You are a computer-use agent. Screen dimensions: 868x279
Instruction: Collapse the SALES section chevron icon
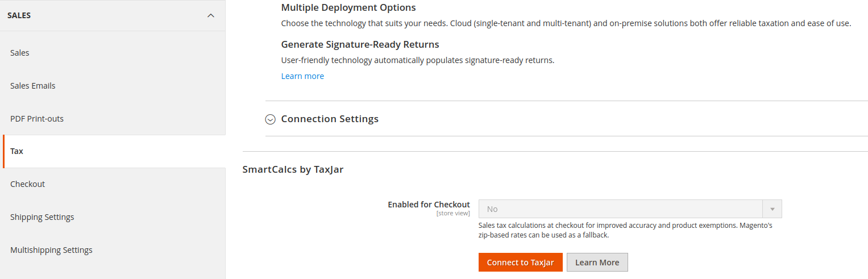coord(211,15)
